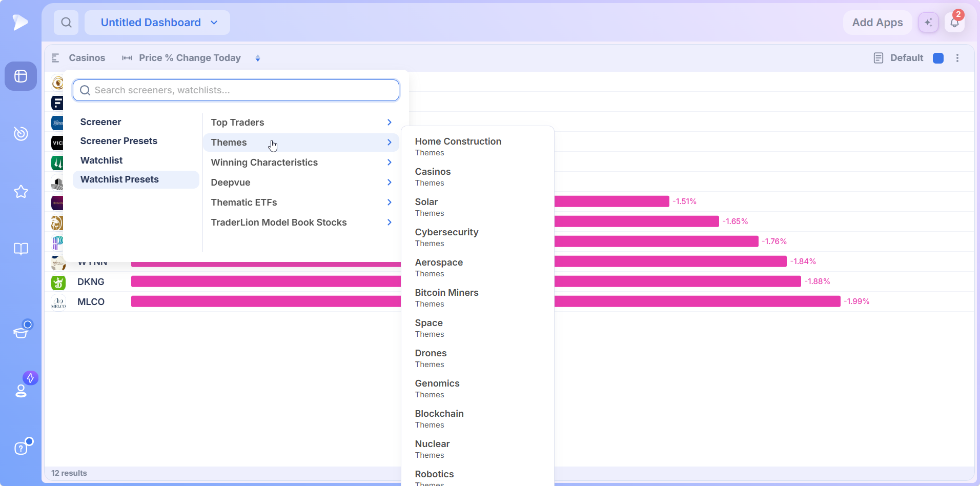Choose the Aerospace theme
Screen dimensions: 980x486
477,268
